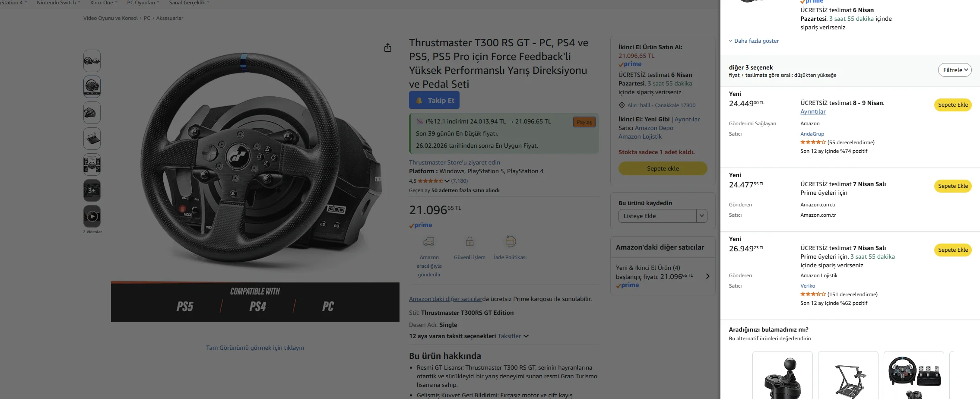Click 'Aradığınızı bulamadınız mı?' heading

tap(769, 329)
